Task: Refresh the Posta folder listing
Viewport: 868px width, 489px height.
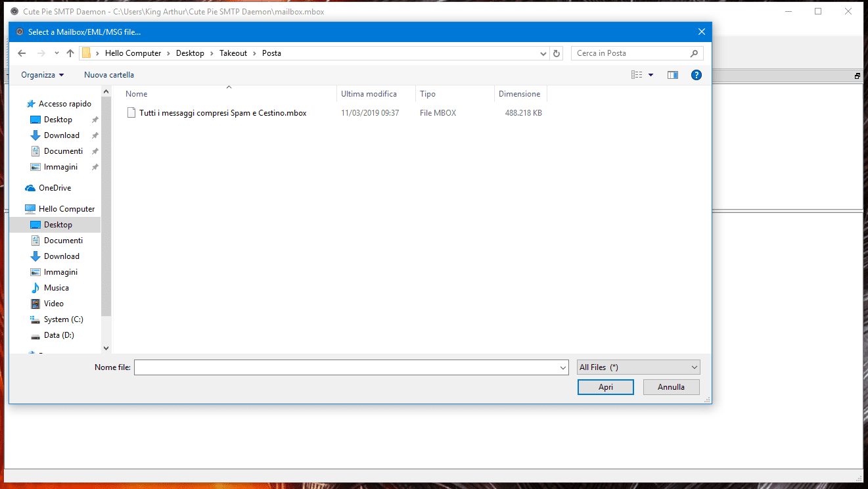Action: pos(557,53)
